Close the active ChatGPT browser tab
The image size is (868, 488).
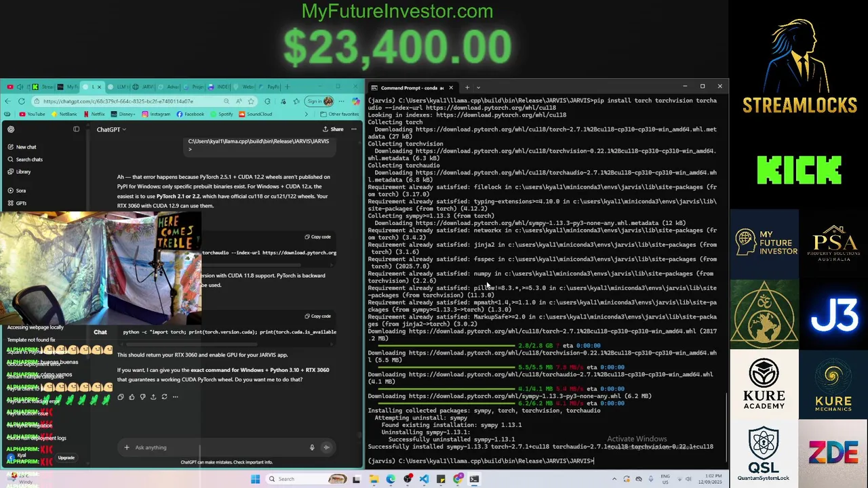coord(99,87)
